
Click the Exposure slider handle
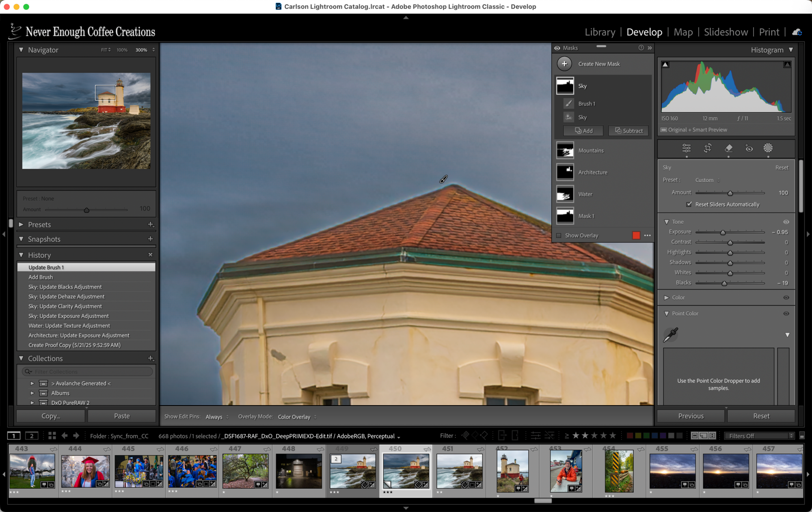(x=723, y=232)
